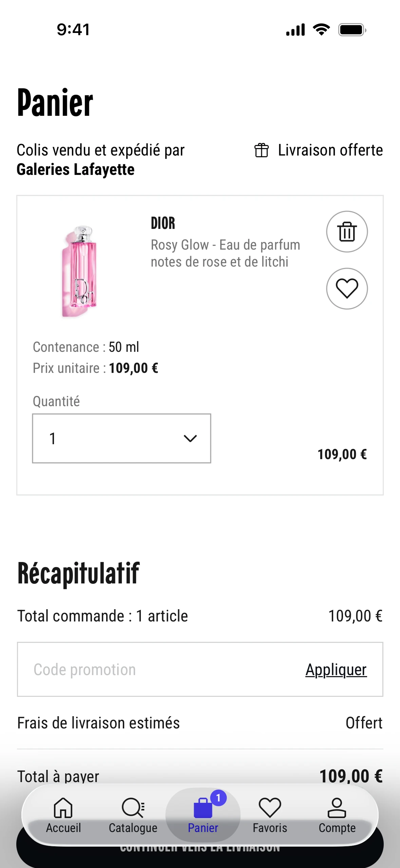This screenshot has height=868, width=400.
Task: Open the Quantité dropdown
Action: (x=121, y=438)
